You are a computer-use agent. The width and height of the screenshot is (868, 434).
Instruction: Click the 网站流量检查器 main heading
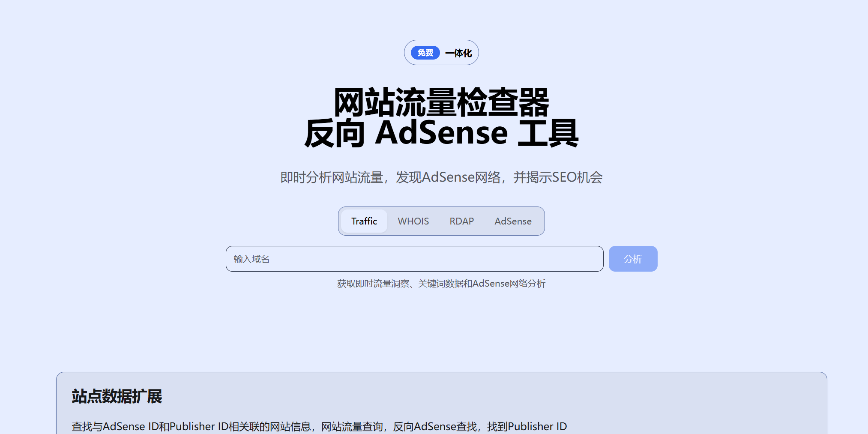click(441, 103)
